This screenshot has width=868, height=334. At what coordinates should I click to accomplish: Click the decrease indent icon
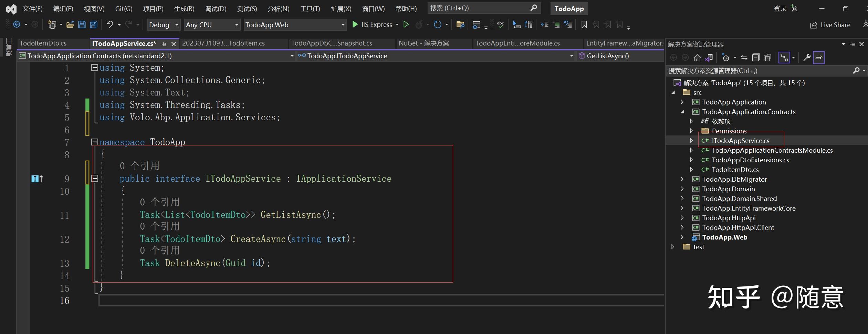[x=545, y=24]
